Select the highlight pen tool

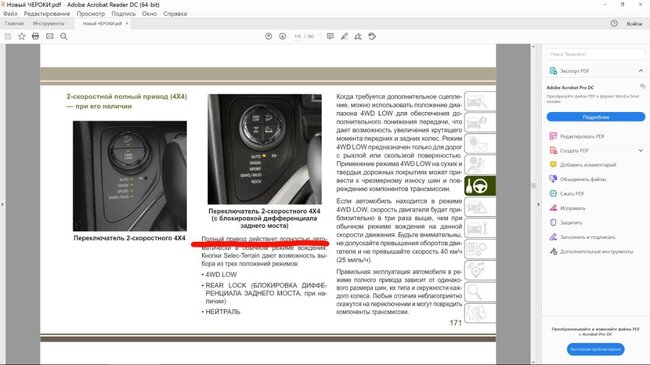pos(344,36)
